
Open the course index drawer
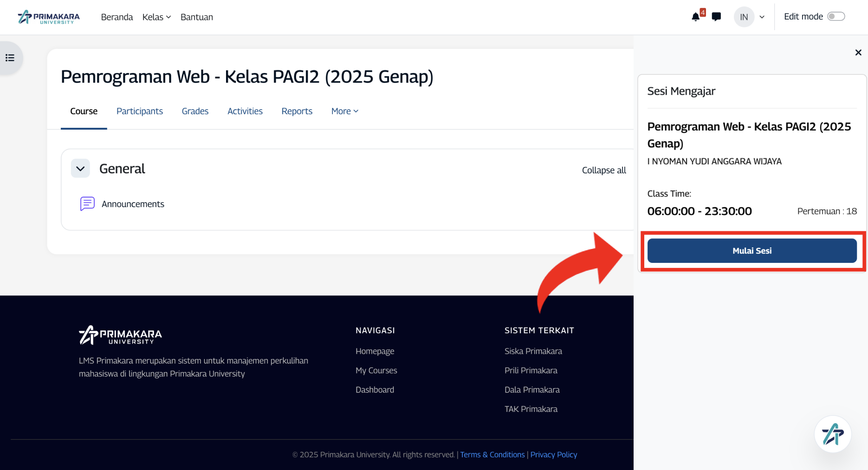point(10,58)
